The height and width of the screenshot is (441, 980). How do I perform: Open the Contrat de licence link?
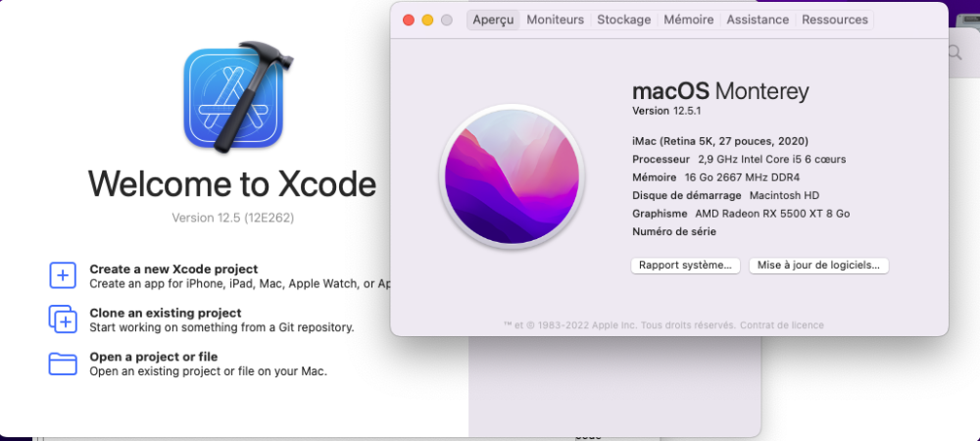782,325
